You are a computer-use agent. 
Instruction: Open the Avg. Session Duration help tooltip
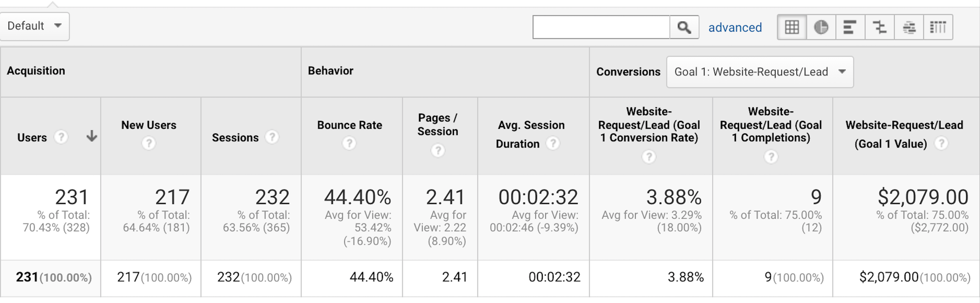pos(553,143)
